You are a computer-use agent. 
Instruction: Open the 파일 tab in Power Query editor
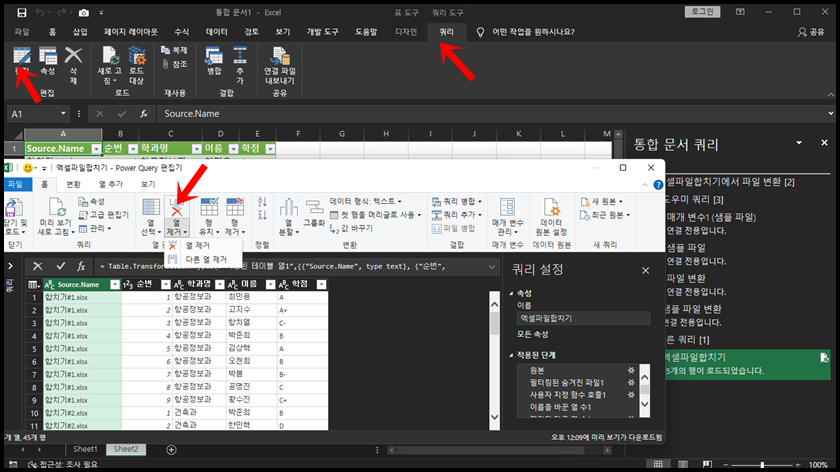point(15,184)
